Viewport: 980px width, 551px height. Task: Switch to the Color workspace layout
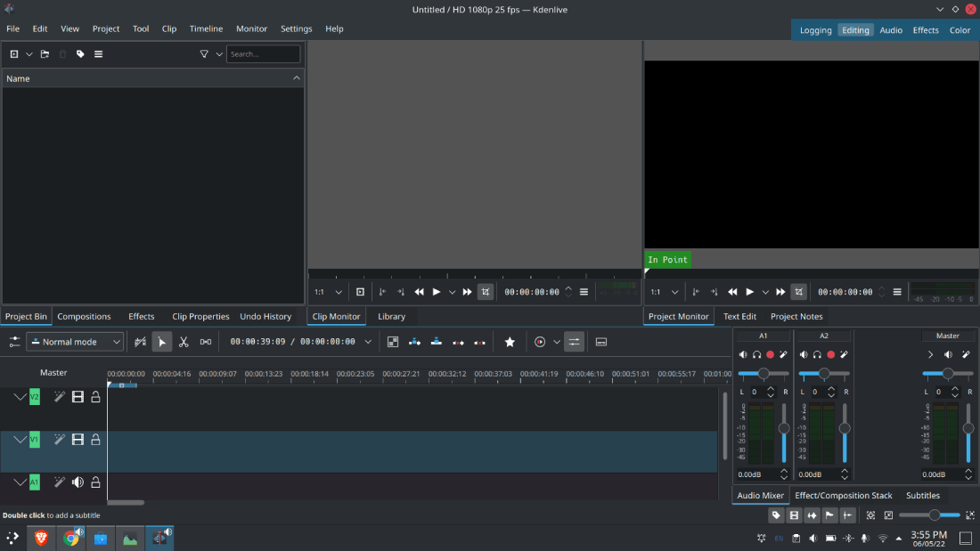coord(960,30)
